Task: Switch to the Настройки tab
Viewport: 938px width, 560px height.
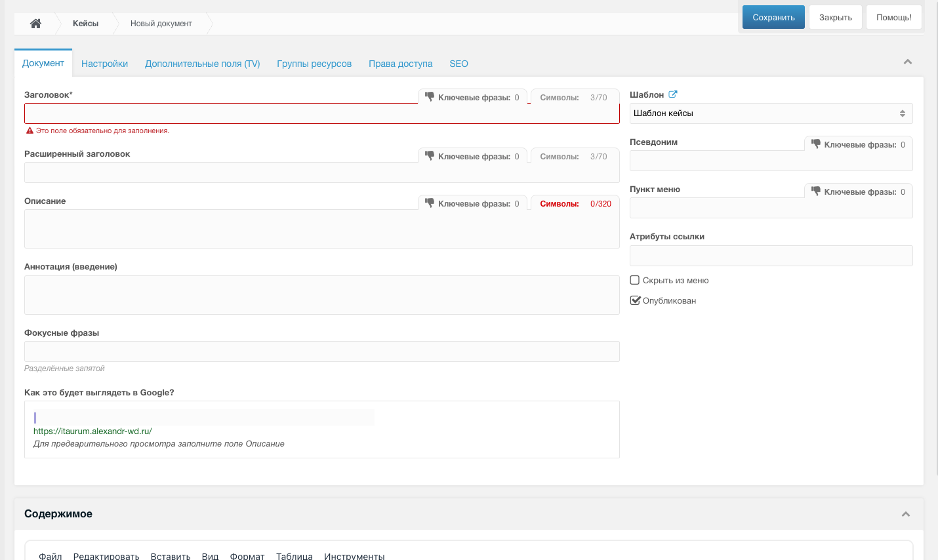Action: pos(104,64)
